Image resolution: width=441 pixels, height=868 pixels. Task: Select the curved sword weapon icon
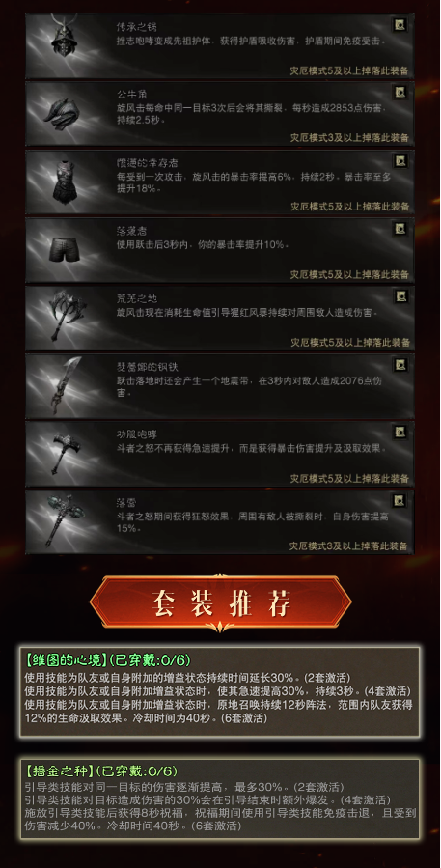coord(63,384)
